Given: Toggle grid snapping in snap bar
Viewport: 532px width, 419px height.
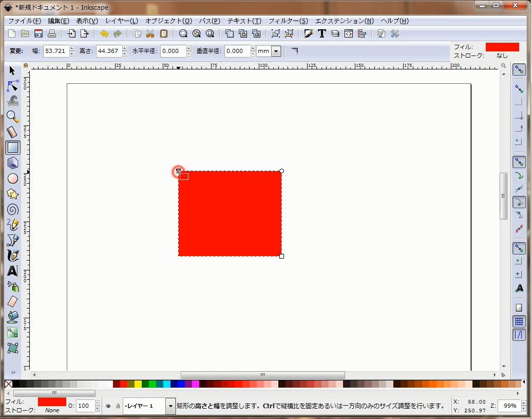Looking at the screenshot, I should pyautogui.click(x=519, y=321).
